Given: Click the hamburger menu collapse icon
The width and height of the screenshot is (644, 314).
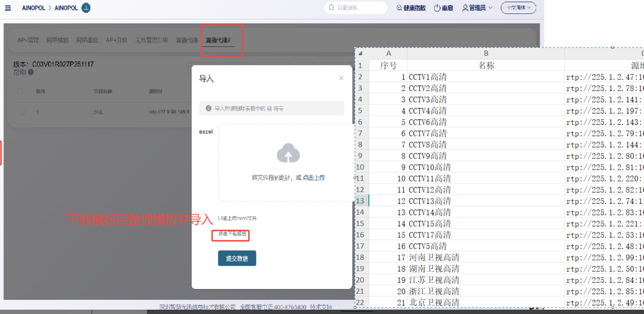Looking at the screenshot, I should click(x=8, y=8).
